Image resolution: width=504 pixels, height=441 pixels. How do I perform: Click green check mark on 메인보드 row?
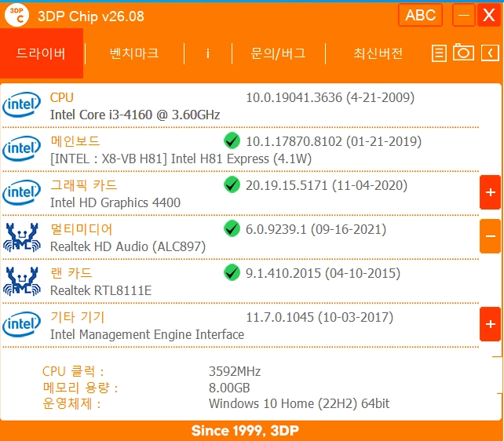[232, 140]
